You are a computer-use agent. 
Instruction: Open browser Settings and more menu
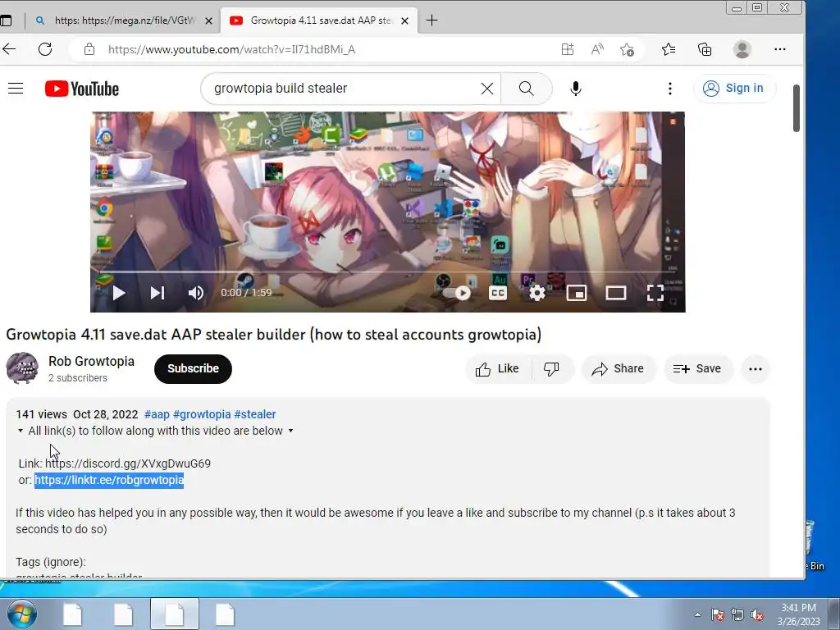tap(780, 49)
